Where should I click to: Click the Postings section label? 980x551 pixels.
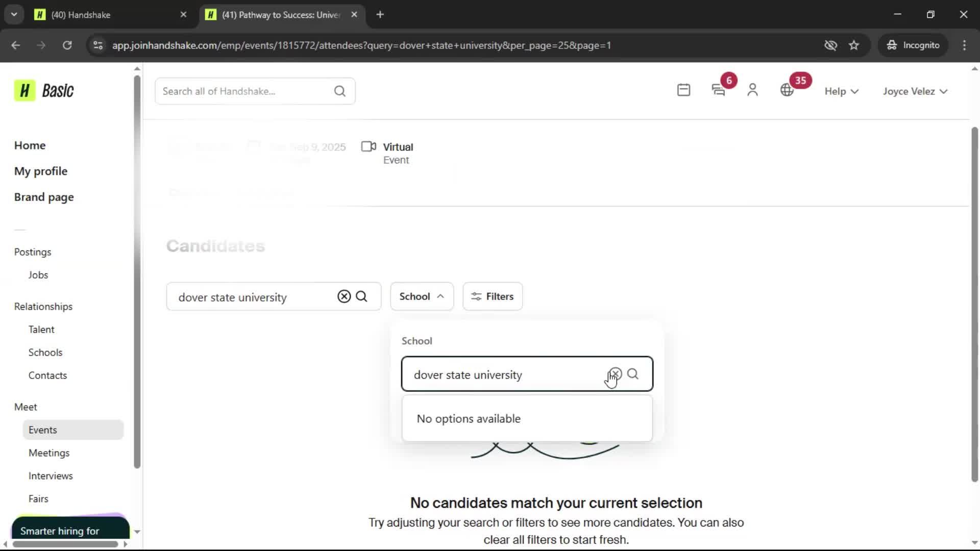coord(33,252)
